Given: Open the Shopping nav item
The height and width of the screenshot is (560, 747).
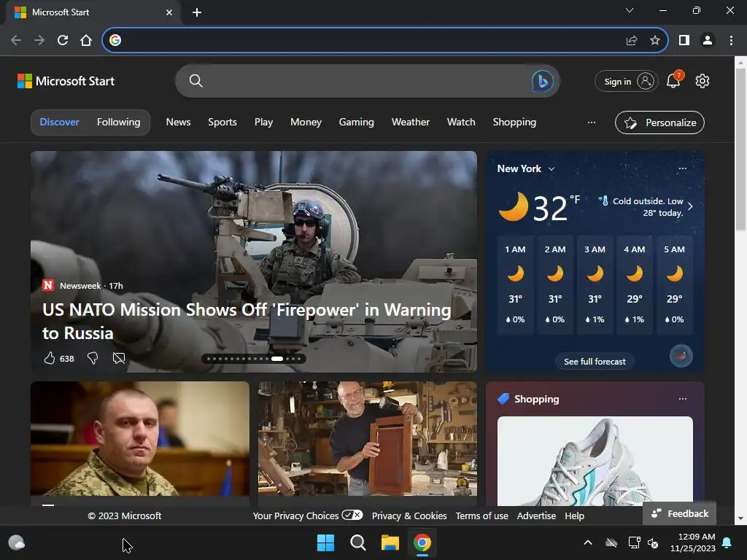Looking at the screenshot, I should click(x=514, y=122).
